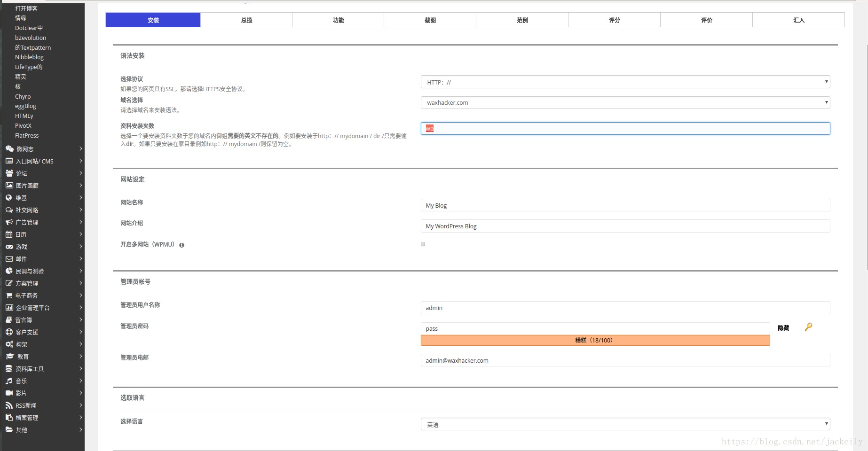The height and width of the screenshot is (451, 868).
Task: Open the eggBlog sidebar link
Action: [25, 106]
